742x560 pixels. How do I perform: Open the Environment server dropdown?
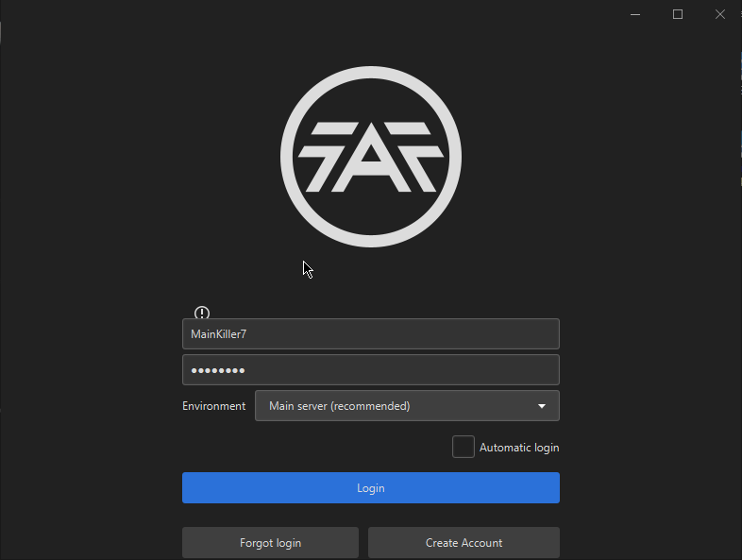407,406
